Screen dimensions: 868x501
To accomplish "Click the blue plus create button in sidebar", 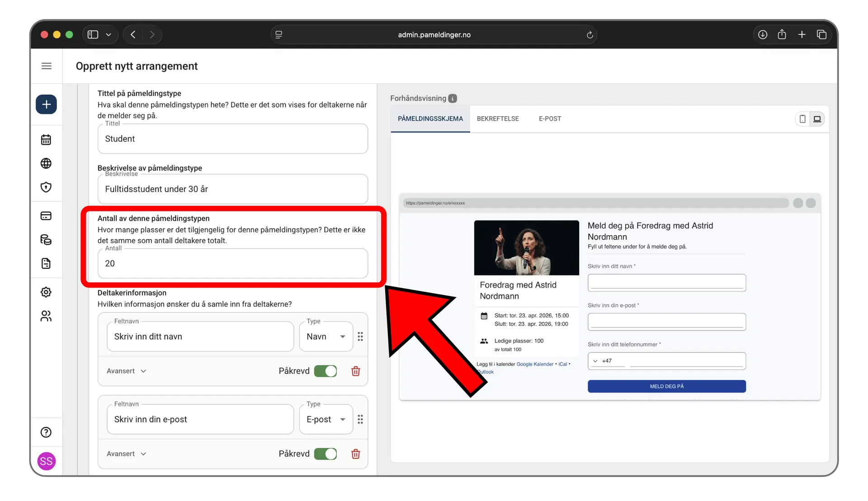I will tap(46, 104).
